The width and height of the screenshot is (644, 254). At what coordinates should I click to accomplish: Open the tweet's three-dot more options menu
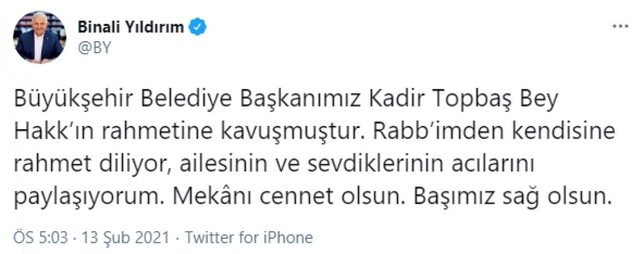(x=620, y=27)
